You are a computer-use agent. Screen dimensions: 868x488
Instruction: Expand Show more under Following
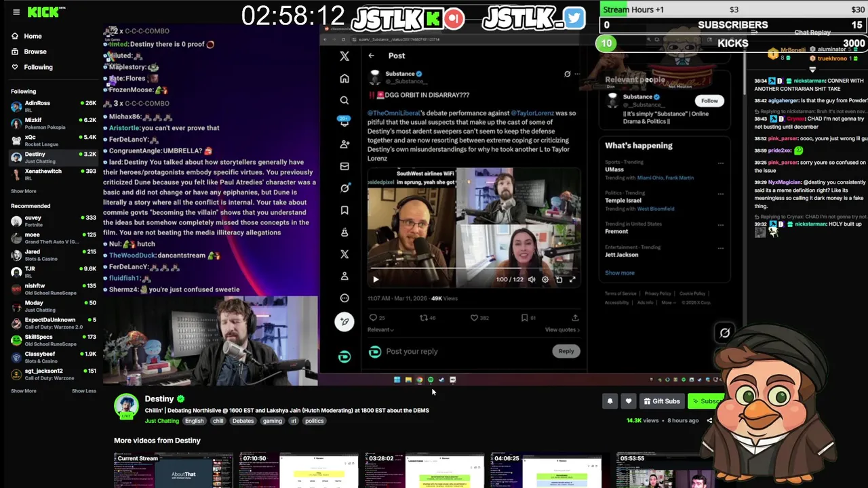(24, 191)
